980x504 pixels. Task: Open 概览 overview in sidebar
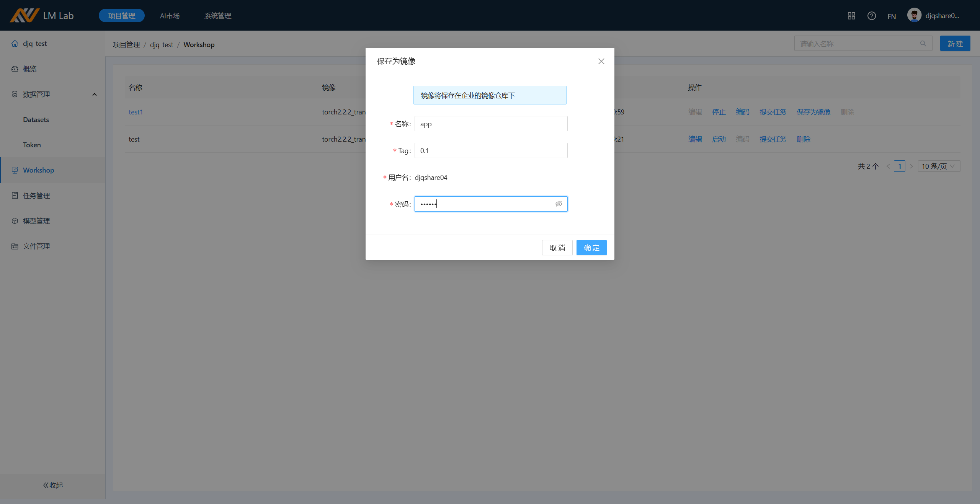29,69
